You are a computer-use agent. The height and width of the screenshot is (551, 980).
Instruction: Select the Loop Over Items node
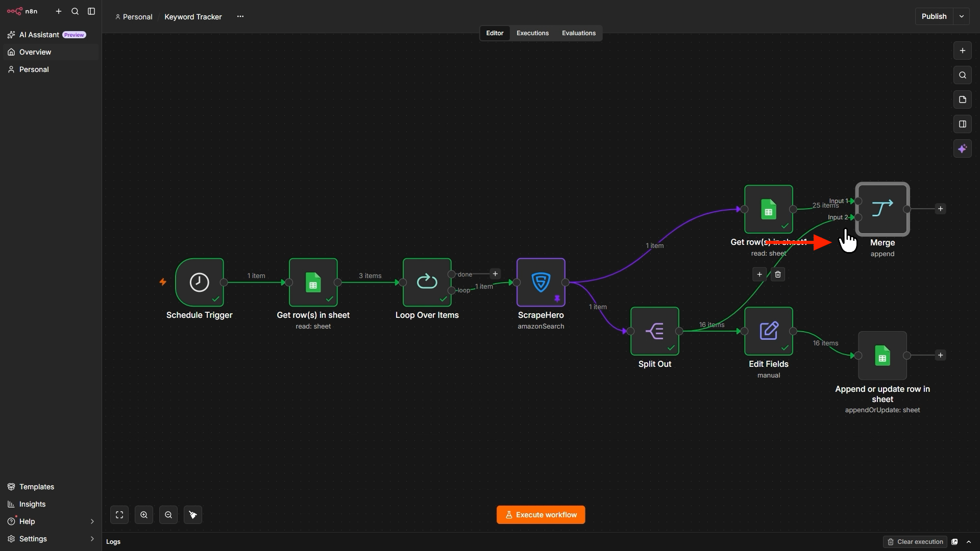[427, 282]
